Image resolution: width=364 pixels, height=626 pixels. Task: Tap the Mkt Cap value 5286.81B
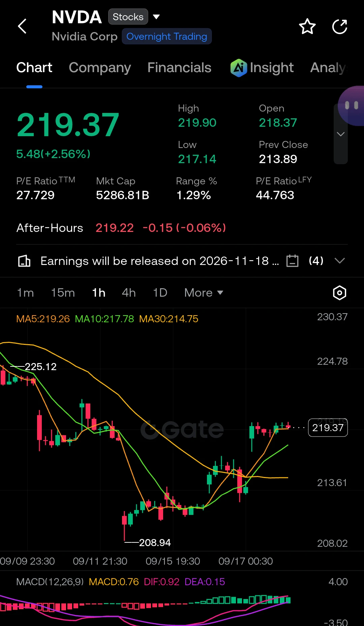122,195
